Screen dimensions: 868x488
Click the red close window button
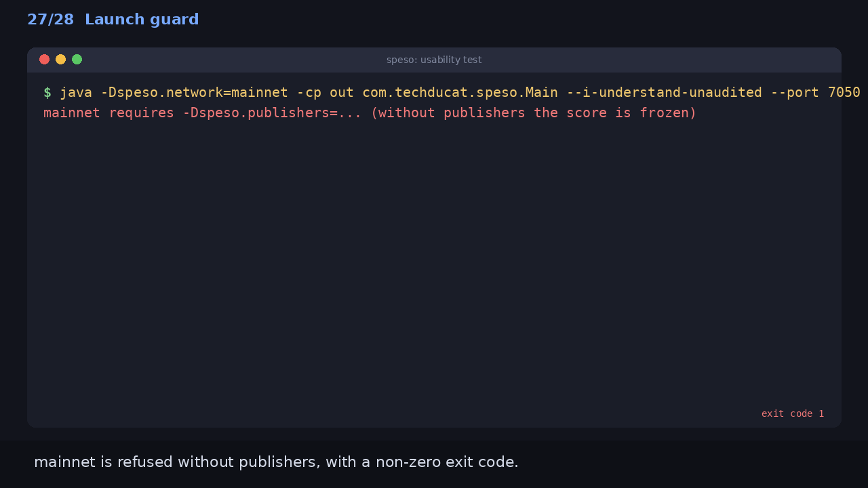45,60
